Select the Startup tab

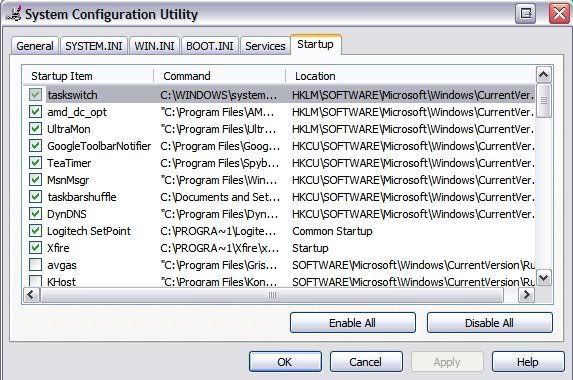coord(316,45)
